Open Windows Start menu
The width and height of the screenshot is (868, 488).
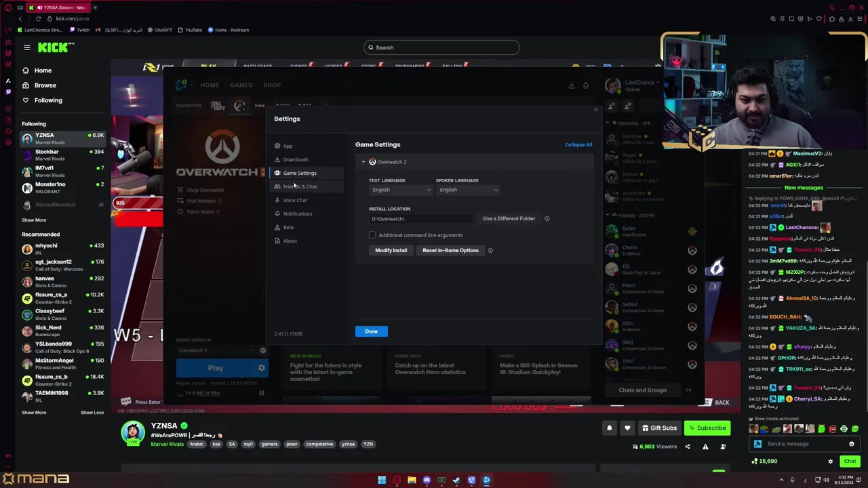click(382, 481)
